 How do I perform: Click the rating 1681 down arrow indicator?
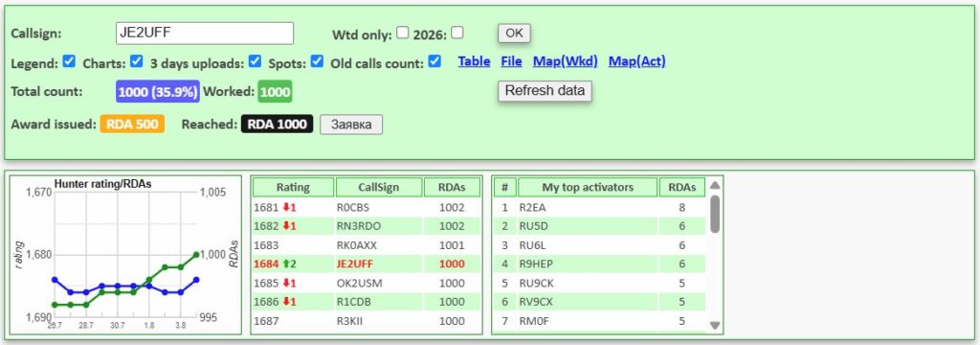pyautogui.click(x=287, y=208)
